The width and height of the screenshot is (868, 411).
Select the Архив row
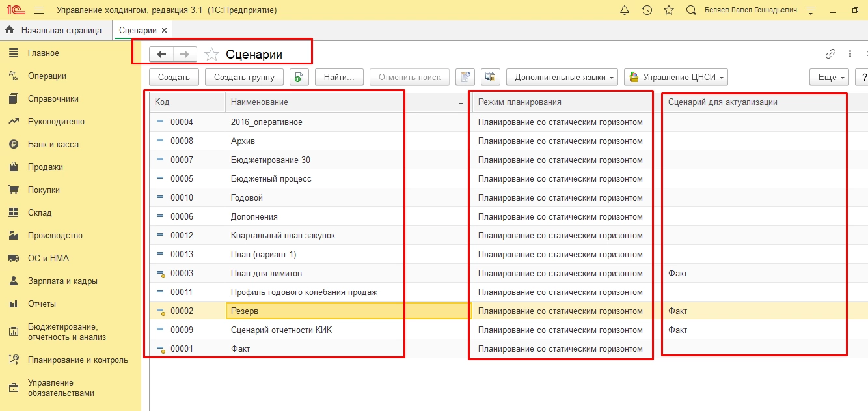(x=509, y=141)
